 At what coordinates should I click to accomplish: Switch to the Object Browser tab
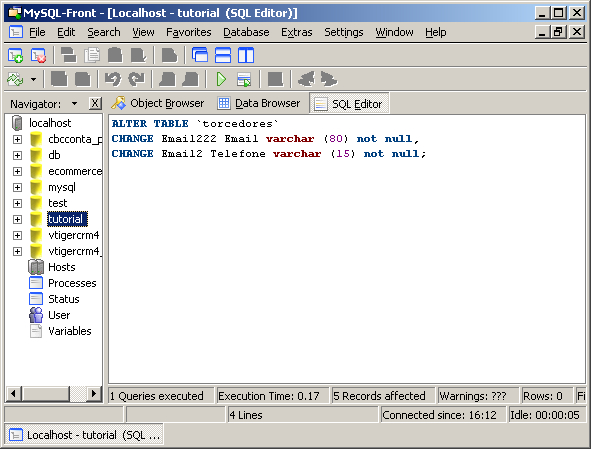tap(158, 103)
